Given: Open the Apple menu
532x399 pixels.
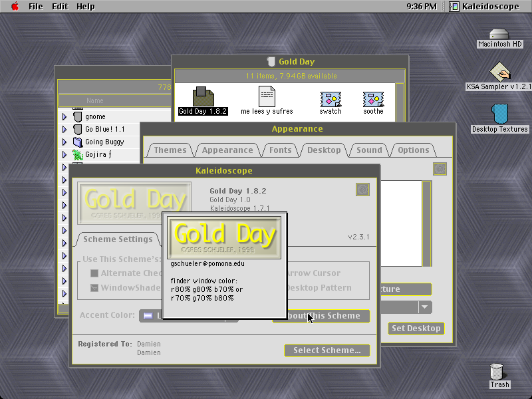Looking at the screenshot, I should point(15,6).
